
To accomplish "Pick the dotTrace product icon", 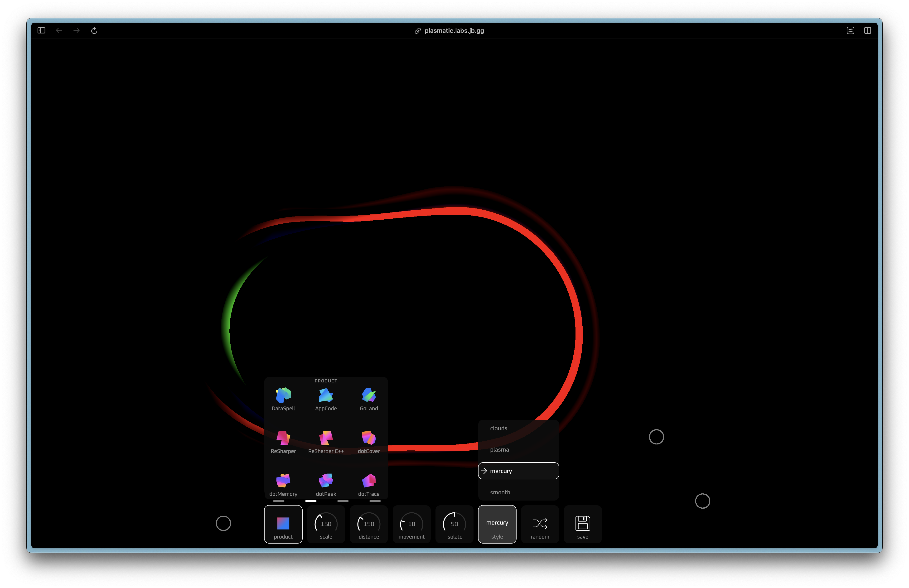I will [368, 480].
